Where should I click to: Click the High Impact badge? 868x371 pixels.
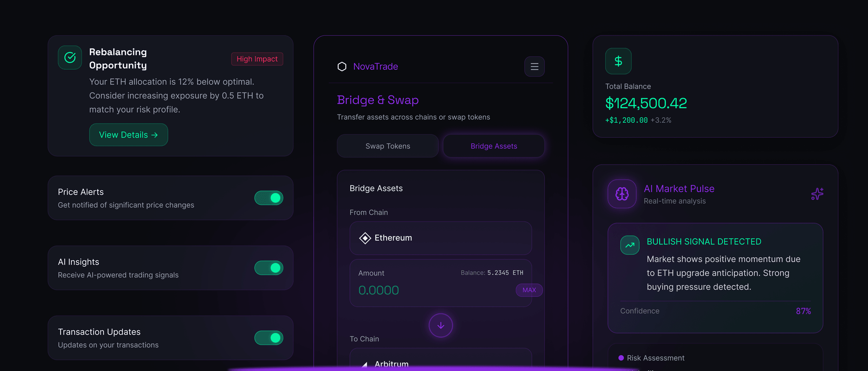(257, 59)
